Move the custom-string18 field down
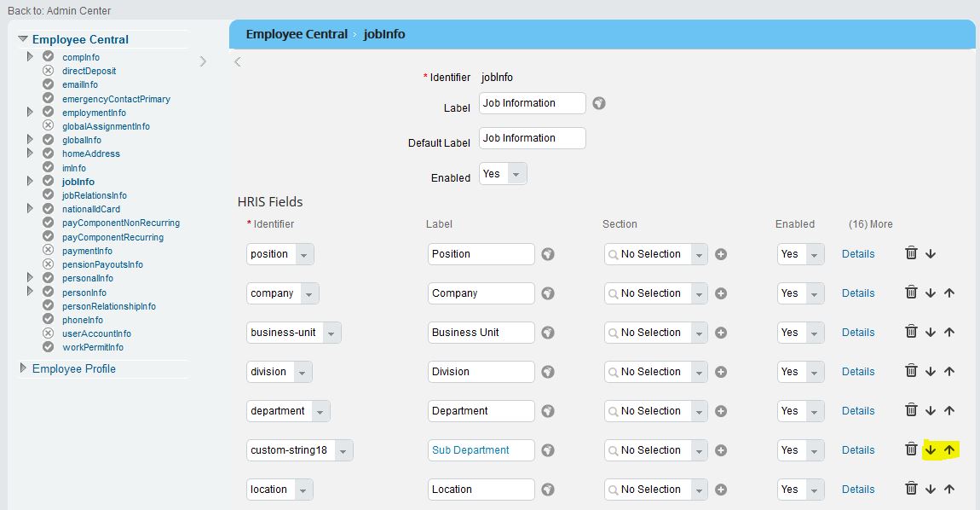The width and height of the screenshot is (980, 510). coord(931,450)
